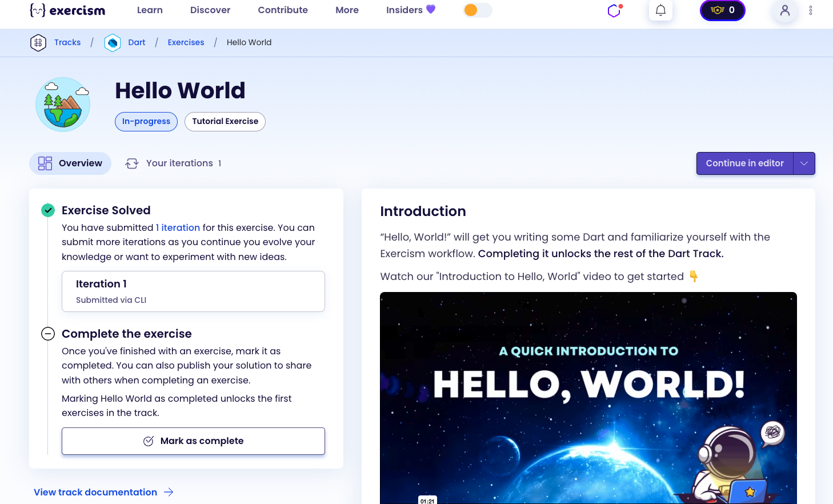This screenshot has height=504, width=833.
Task: Click 'Submitted via CLI' text
Action: point(111,300)
